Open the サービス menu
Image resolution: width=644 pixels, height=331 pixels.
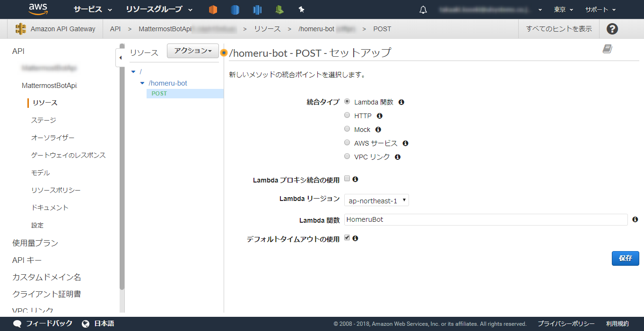(x=89, y=9)
